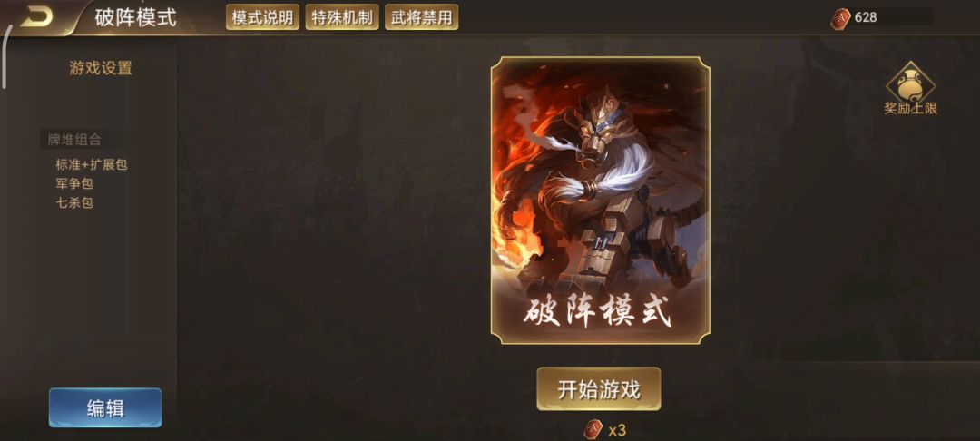Click the blue 编辑 edit button
This screenshot has width=980, height=441.
[x=105, y=408]
